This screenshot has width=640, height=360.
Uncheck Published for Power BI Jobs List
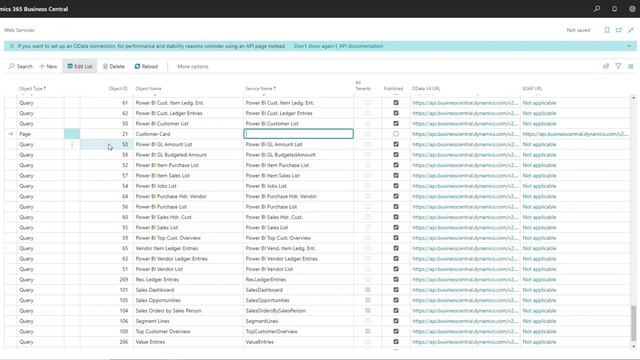[x=396, y=186]
